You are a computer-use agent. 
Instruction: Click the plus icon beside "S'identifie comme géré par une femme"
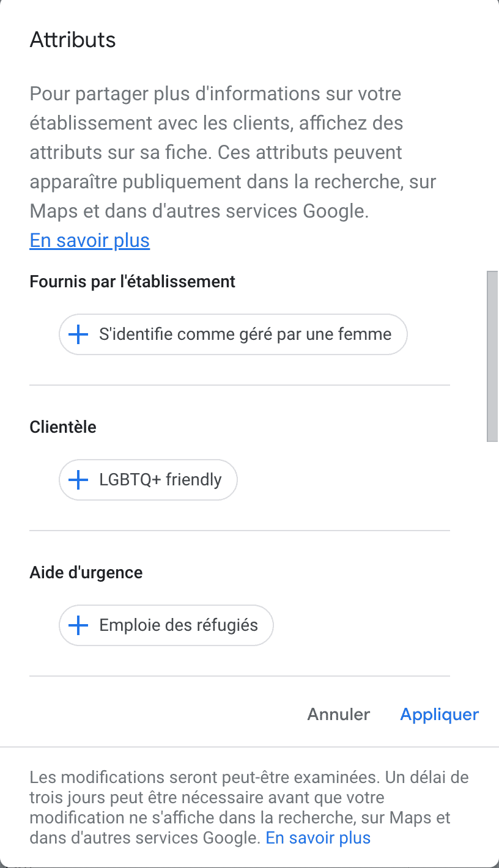pos(78,334)
